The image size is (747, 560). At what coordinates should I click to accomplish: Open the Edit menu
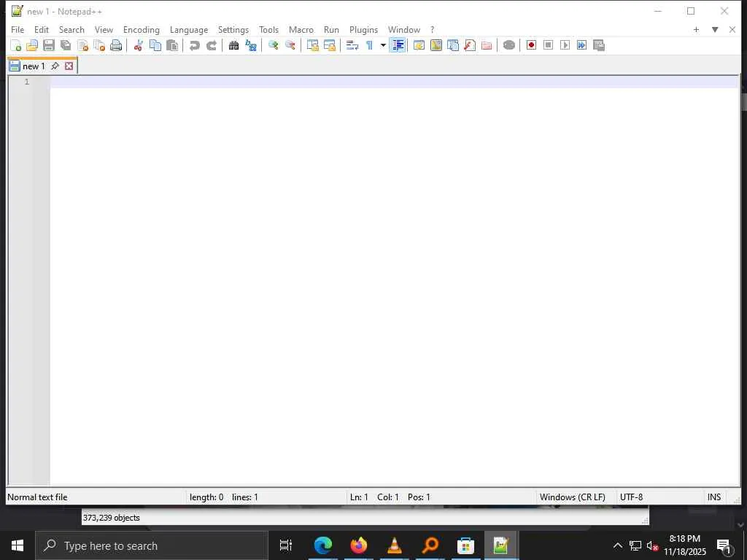[42, 29]
